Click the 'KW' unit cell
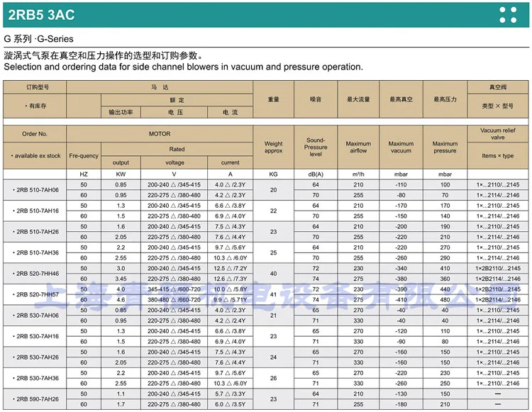 (121, 174)
